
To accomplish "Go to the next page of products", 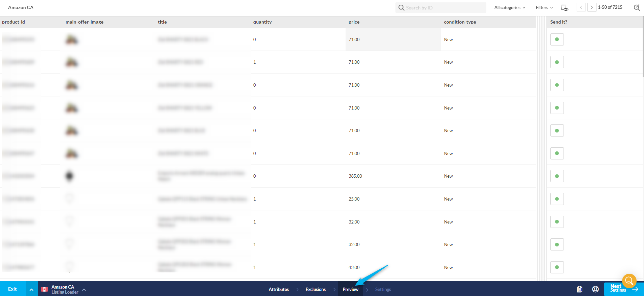I will [591, 7].
